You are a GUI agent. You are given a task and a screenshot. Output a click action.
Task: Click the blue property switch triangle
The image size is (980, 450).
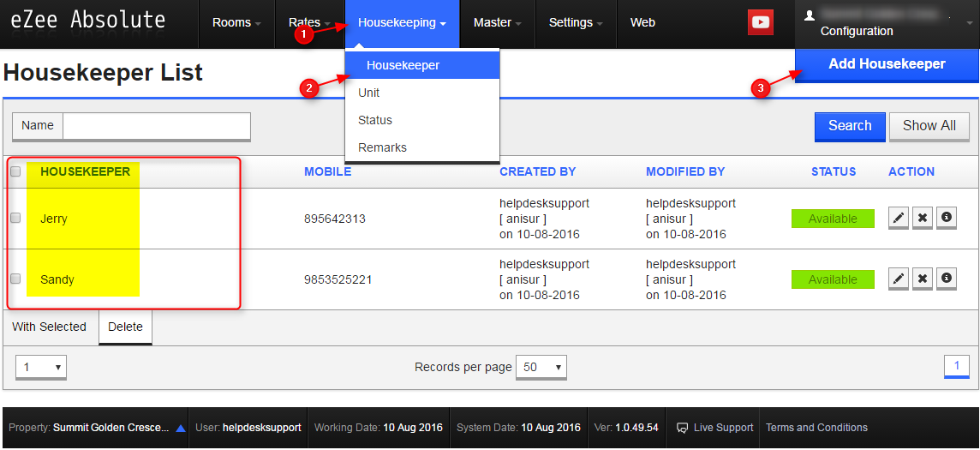[181, 428]
